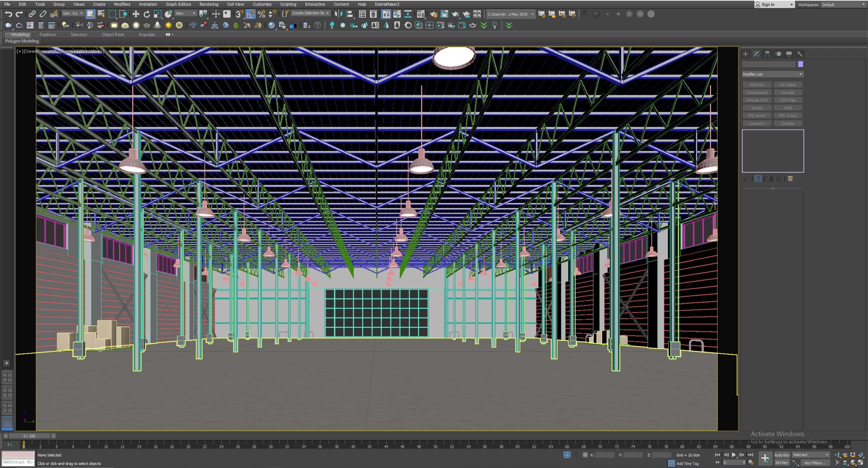
Task: Choose the Select and Move tool
Action: (x=136, y=14)
